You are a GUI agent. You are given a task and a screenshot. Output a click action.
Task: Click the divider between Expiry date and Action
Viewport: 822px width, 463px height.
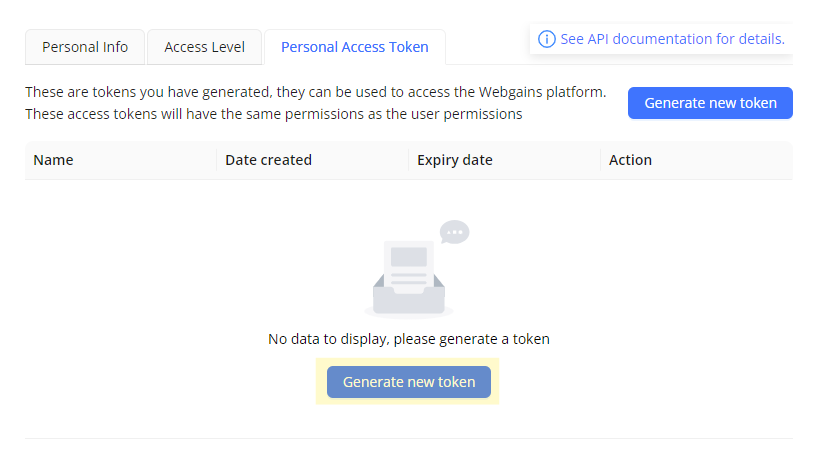pos(600,160)
